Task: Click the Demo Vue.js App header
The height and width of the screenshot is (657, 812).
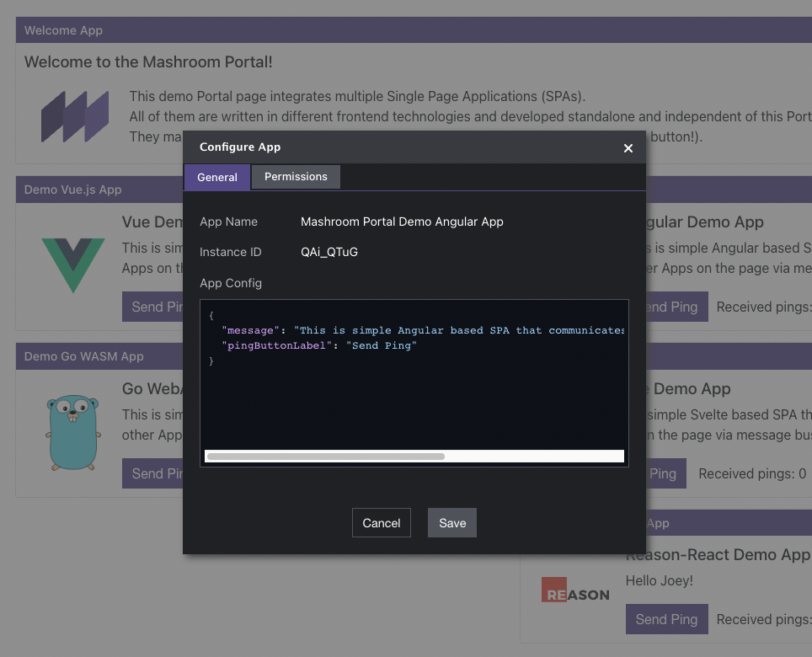Action: point(99,190)
